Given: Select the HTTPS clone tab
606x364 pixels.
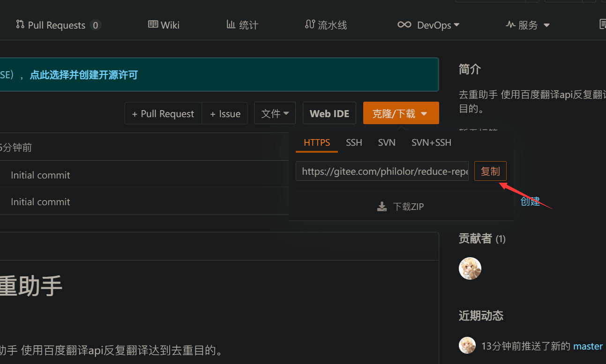Looking at the screenshot, I should pyautogui.click(x=317, y=142).
